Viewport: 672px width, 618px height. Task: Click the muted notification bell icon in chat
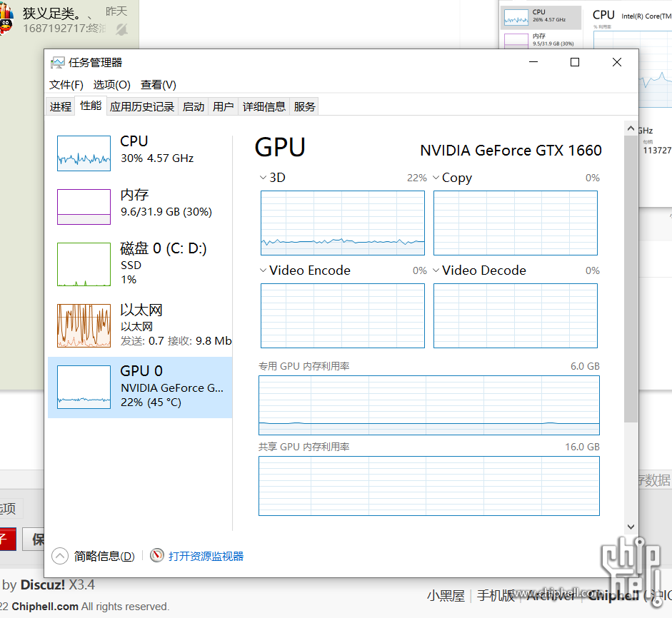coord(121,29)
